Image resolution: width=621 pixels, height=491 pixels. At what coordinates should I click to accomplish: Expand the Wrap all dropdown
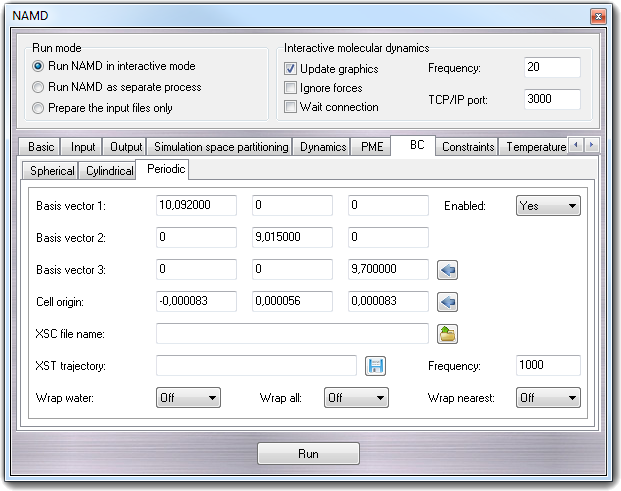(356, 398)
